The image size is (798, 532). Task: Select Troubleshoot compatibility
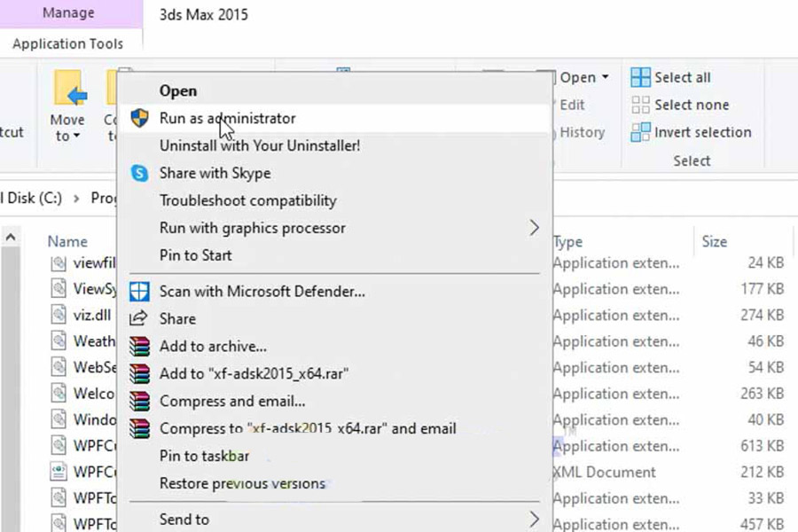[x=335, y=200]
